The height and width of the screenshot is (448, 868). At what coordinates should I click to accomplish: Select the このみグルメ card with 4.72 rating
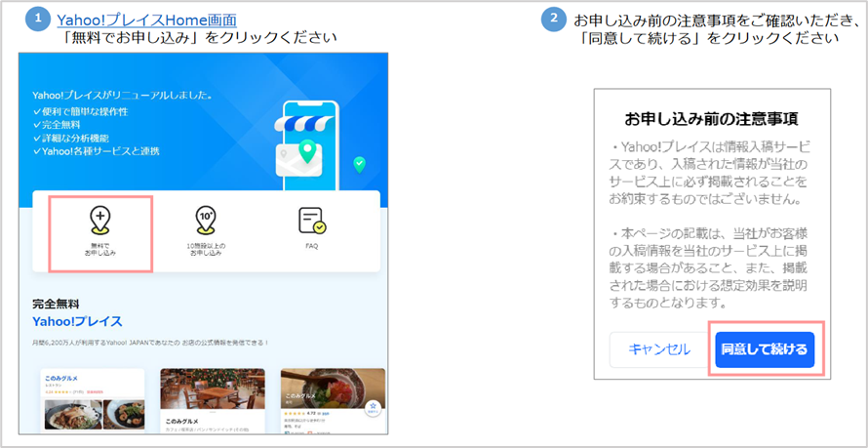(333, 400)
